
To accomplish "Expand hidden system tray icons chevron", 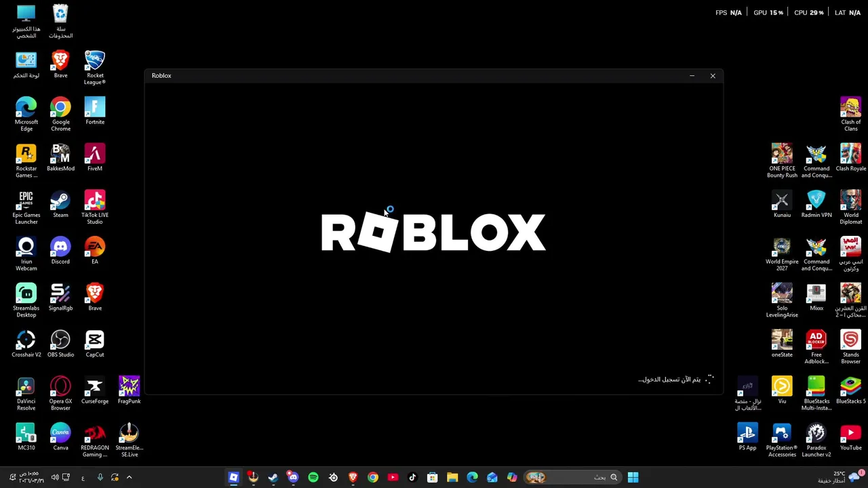I will tap(129, 477).
